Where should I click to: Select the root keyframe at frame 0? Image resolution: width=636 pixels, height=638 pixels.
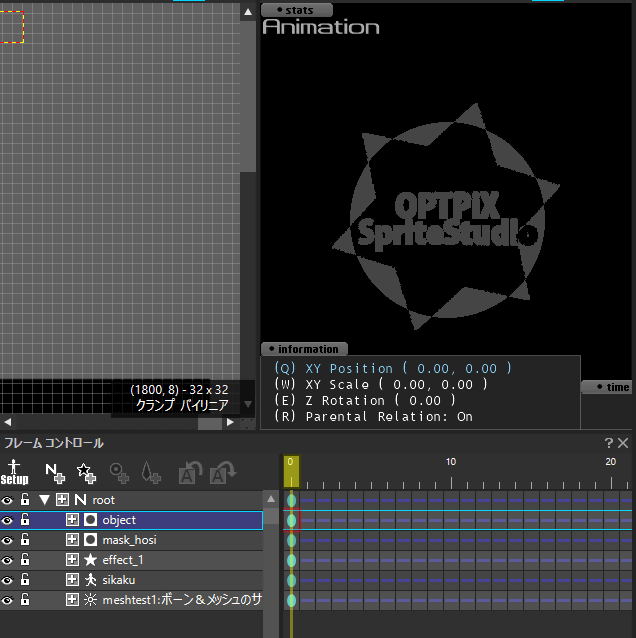(291, 500)
